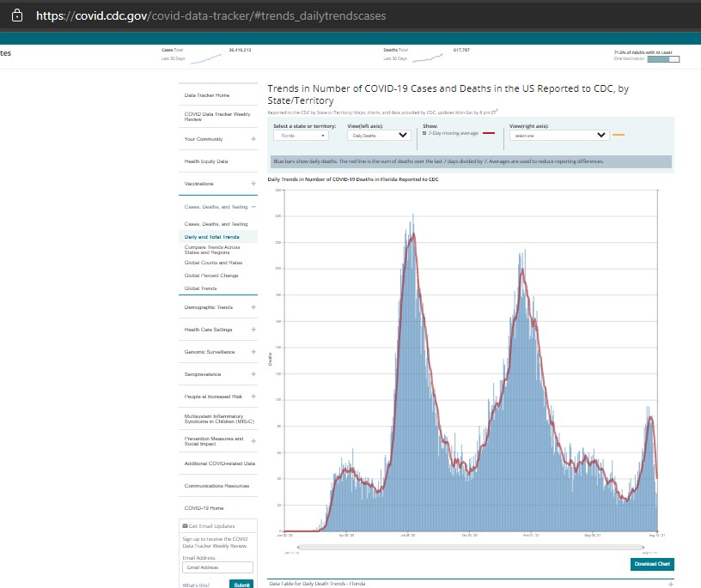Toggle the 7-Day moving average checkbox
The width and height of the screenshot is (701, 588).
click(425, 134)
